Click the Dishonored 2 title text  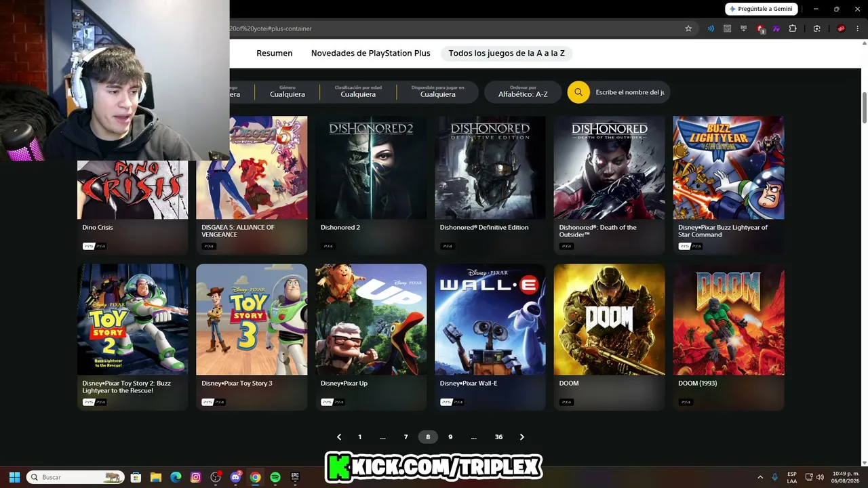tap(340, 228)
